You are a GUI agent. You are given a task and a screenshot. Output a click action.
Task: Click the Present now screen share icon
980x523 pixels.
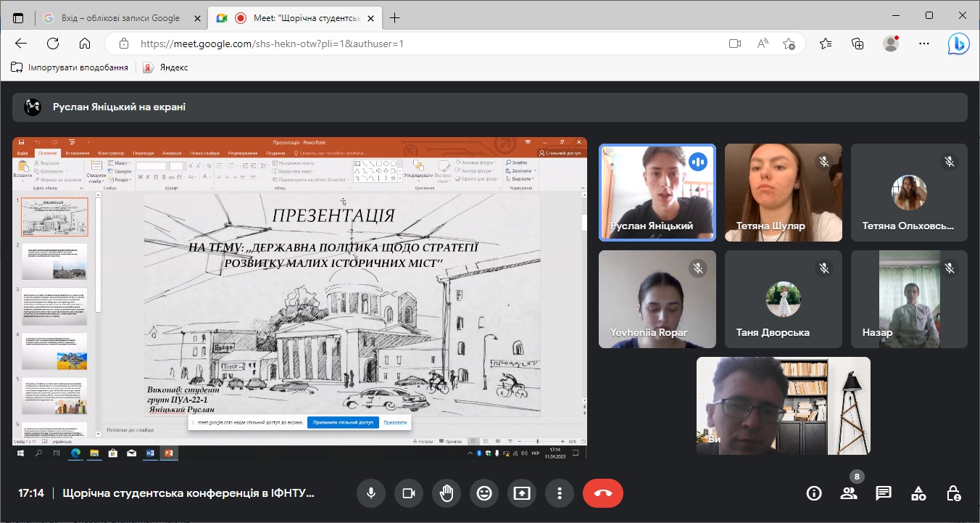tap(522, 493)
